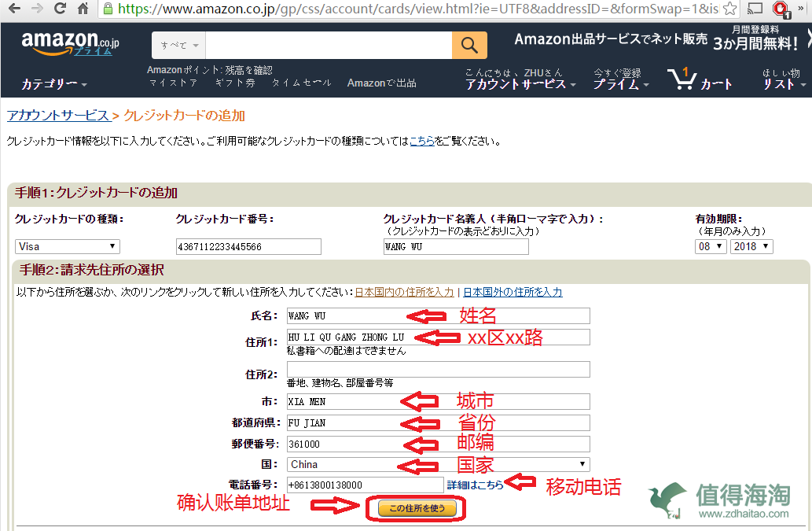The width and height of the screenshot is (812, 531).
Task: Open the expiry month 08 dropdown
Action: coord(711,246)
